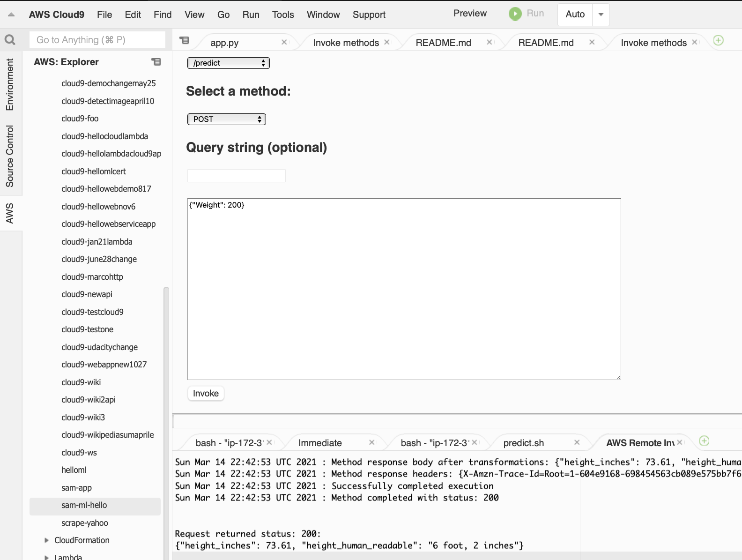Close the predict.sh tab
Screen dimensions: 742x560
click(577, 442)
